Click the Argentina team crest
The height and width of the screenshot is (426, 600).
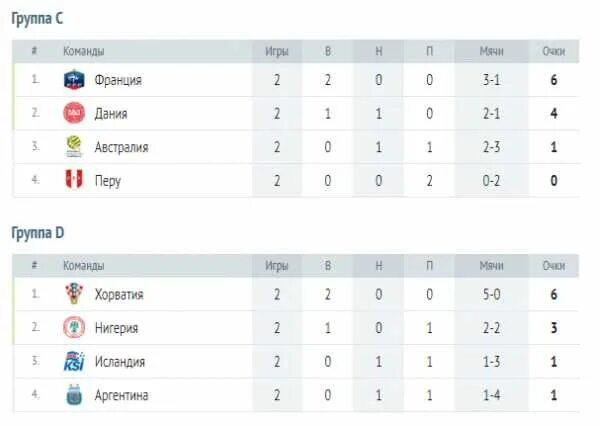click(x=74, y=395)
